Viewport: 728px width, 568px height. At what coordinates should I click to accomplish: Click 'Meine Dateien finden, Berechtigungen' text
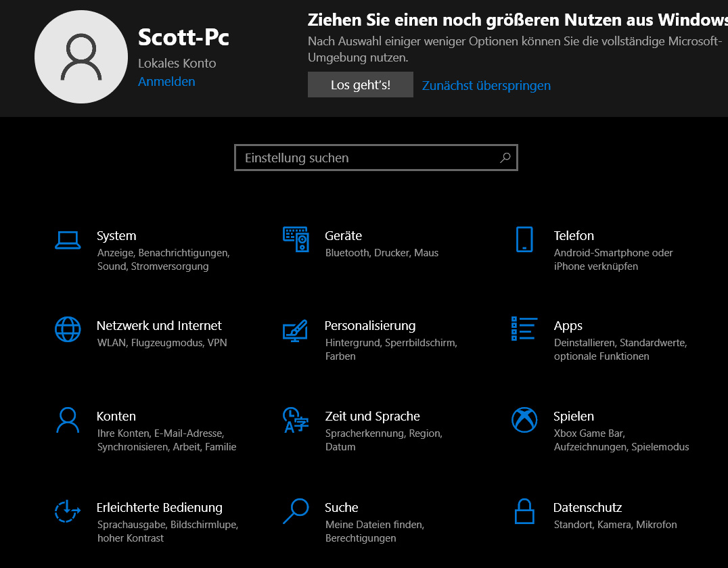[x=375, y=531]
